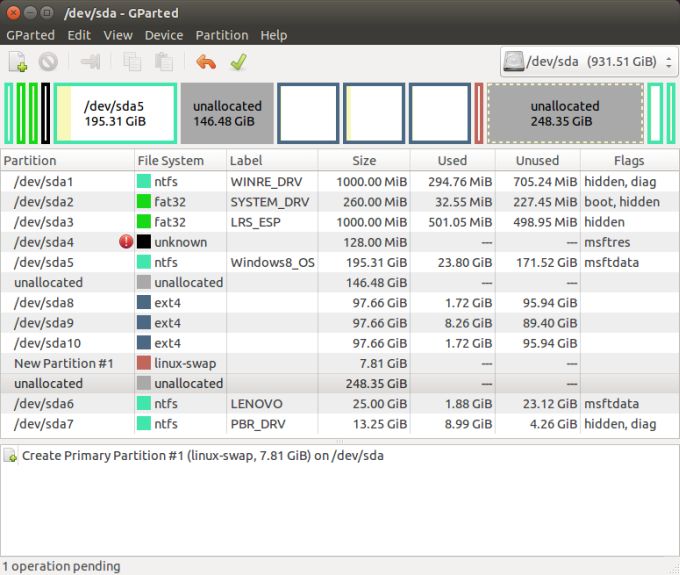The image size is (680, 575).
Task: Click the ext4 swatch for /dev/sda9
Action: [x=144, y=322]
